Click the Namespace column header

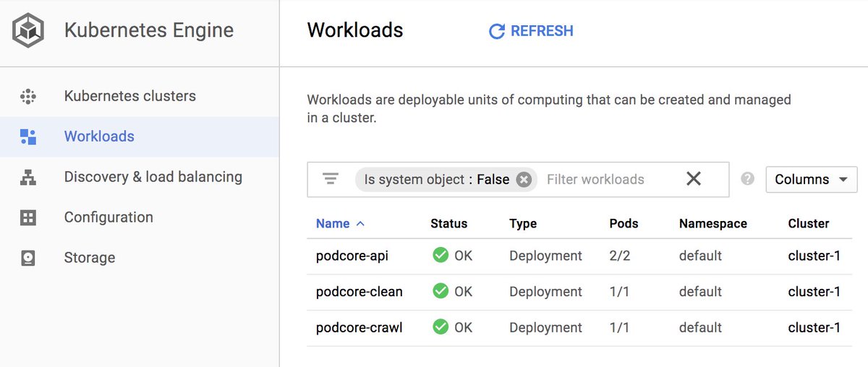point(713,224)
